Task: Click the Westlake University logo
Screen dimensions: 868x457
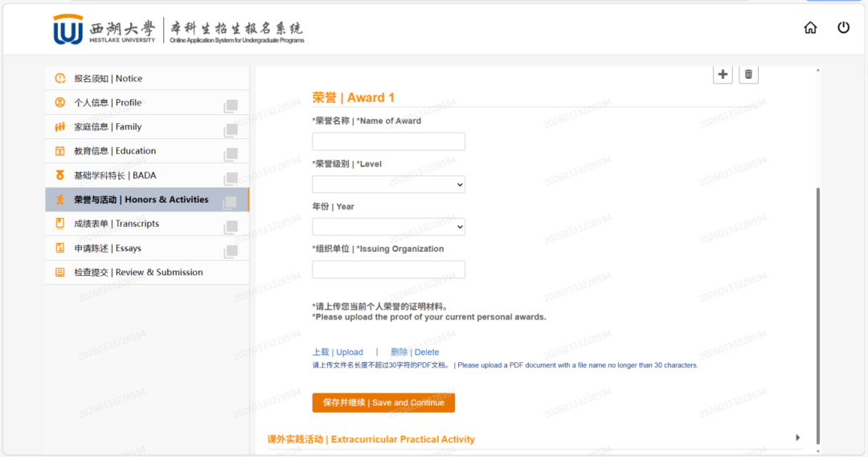Action: point(68,30)
